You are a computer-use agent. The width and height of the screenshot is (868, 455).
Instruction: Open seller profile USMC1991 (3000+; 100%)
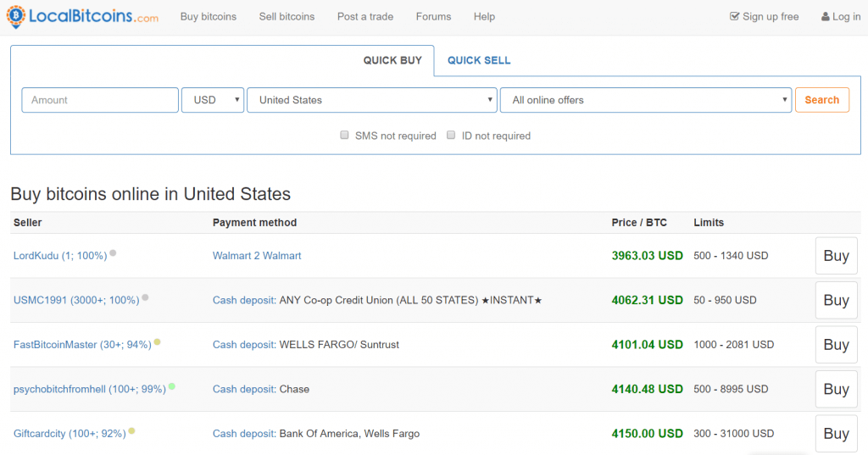coord(76,300)
